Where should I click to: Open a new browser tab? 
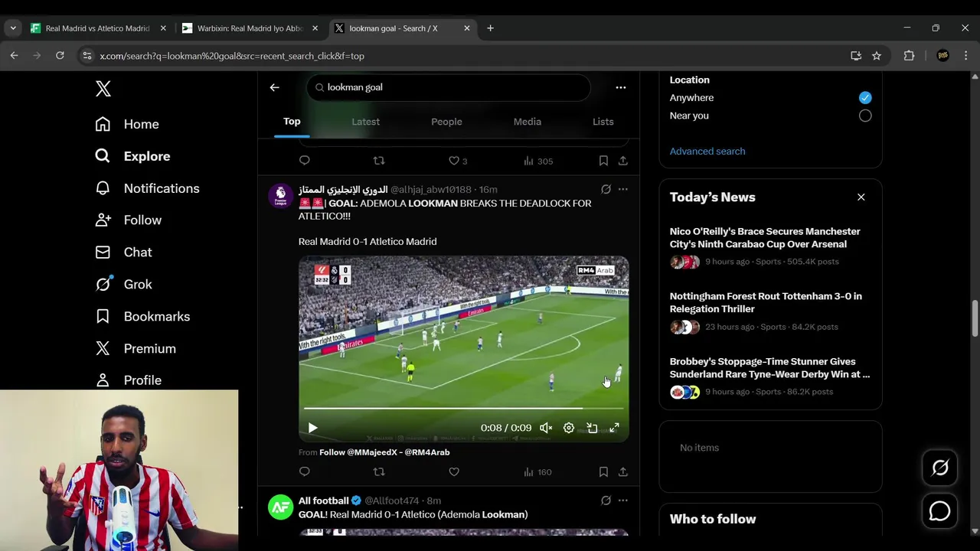pyautogui.click(x=490, y=28)
